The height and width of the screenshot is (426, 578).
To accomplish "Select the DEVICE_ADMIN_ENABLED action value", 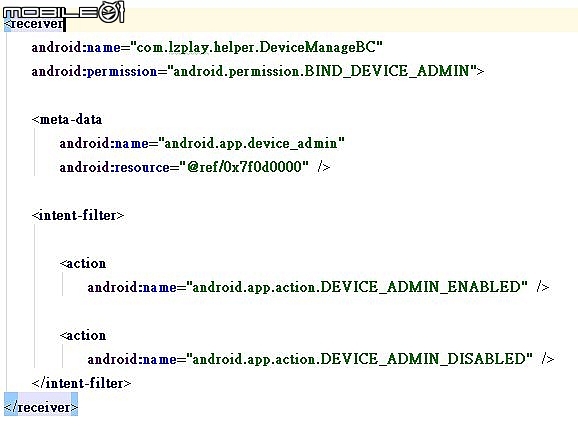I will (x=357, y=287).
